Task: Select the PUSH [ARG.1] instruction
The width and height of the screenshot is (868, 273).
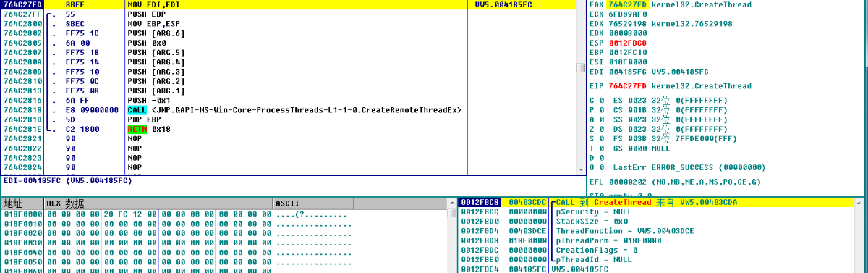Action: pos(156,91)
